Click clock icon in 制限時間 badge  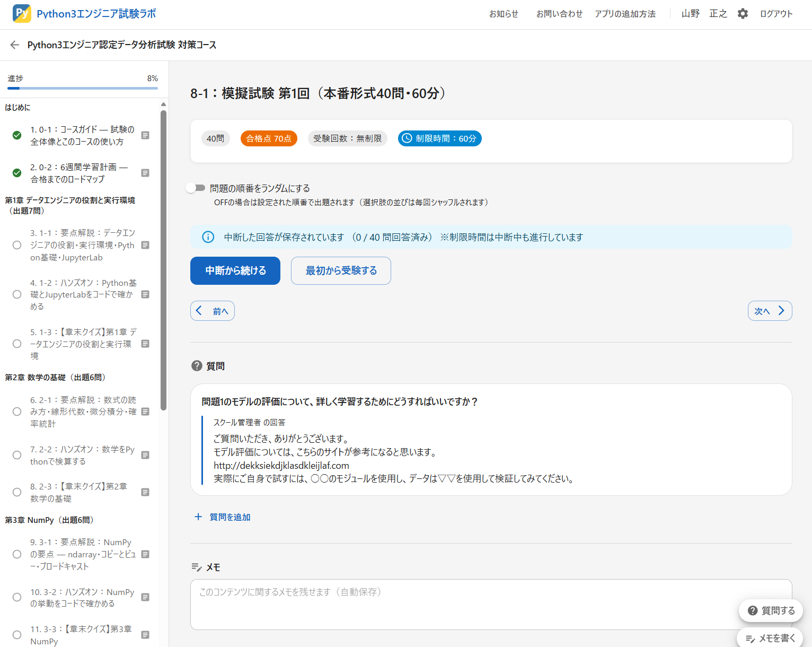(x=407, y=138)
